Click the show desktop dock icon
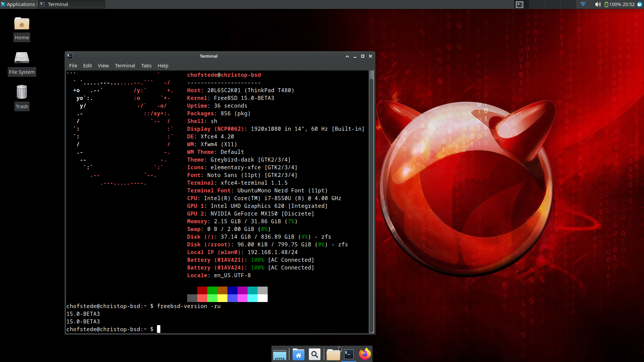Image resolution: width=644 pixels, height=362 pixels. [279, 355]
